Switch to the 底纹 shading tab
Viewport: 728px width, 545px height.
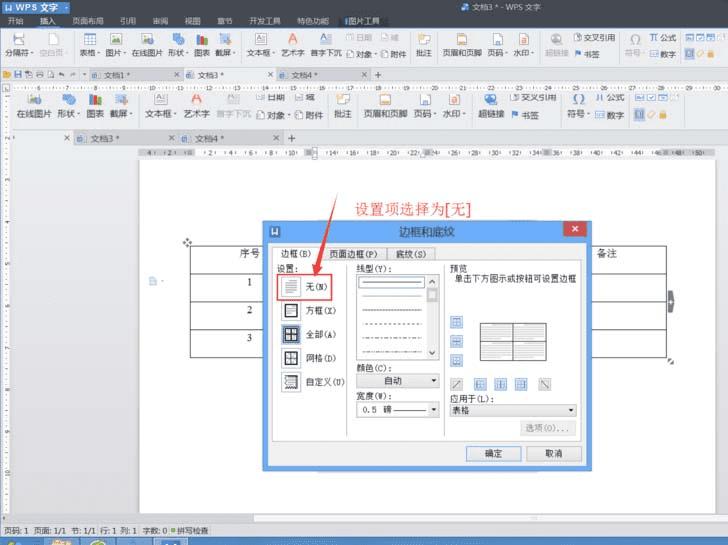tap(410, 255)
